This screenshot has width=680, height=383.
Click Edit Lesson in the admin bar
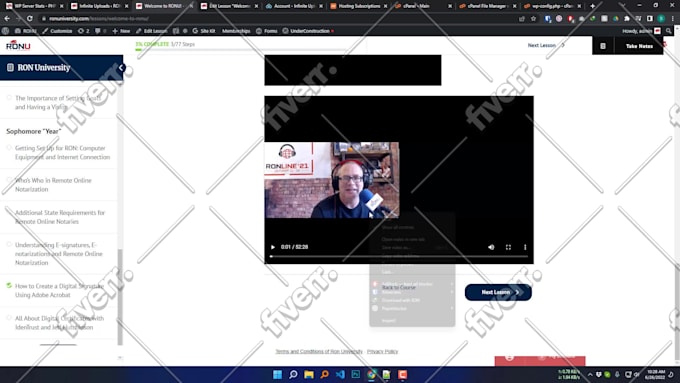(x=151, y=31)
